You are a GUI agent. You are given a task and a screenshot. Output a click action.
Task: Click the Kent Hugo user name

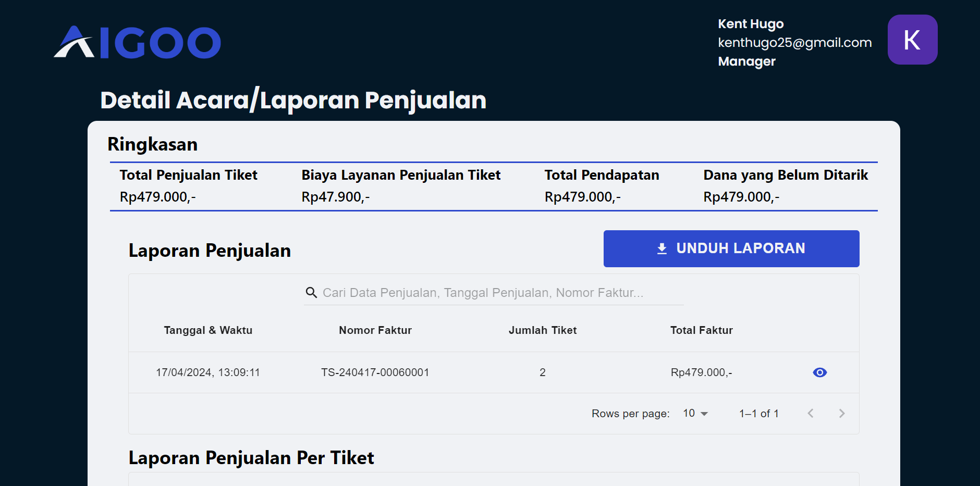click(x=751, y=24)
